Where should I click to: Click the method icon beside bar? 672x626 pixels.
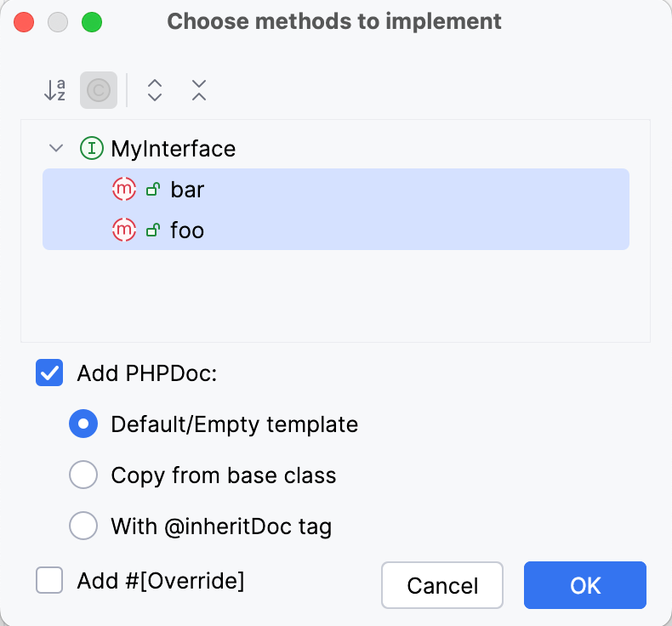124,190
